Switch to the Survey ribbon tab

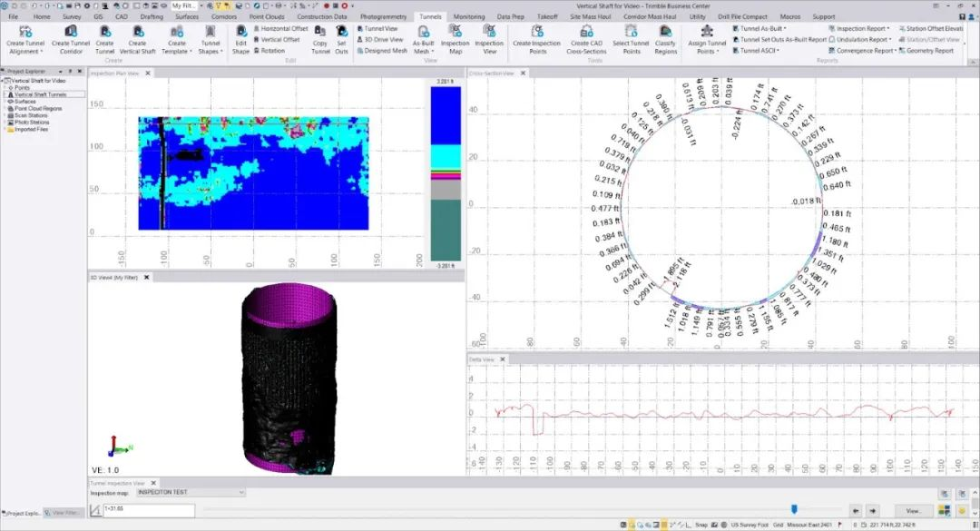pos(72,17)
